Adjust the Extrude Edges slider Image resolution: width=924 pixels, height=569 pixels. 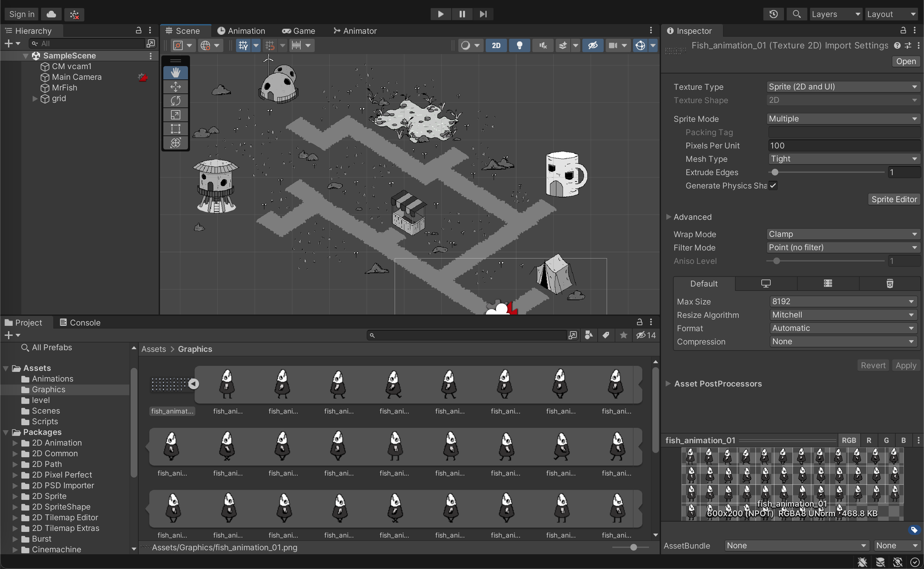tap(775, 172)
